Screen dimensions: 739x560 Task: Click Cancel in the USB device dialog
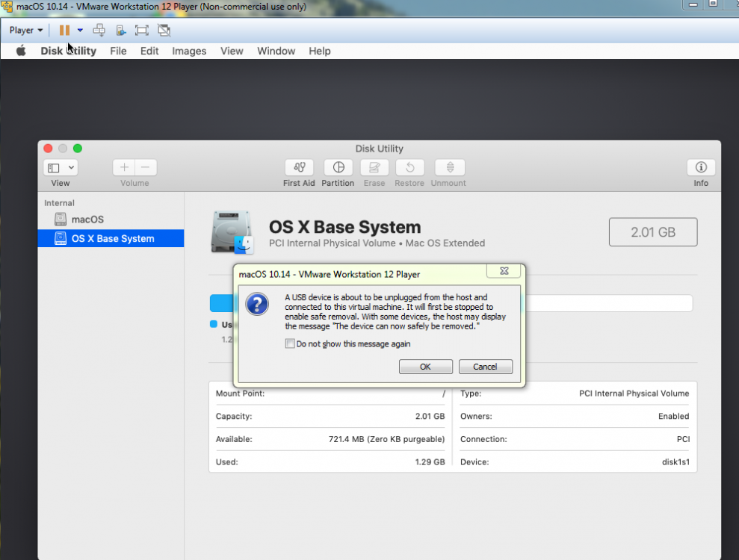tap(486, 367)
